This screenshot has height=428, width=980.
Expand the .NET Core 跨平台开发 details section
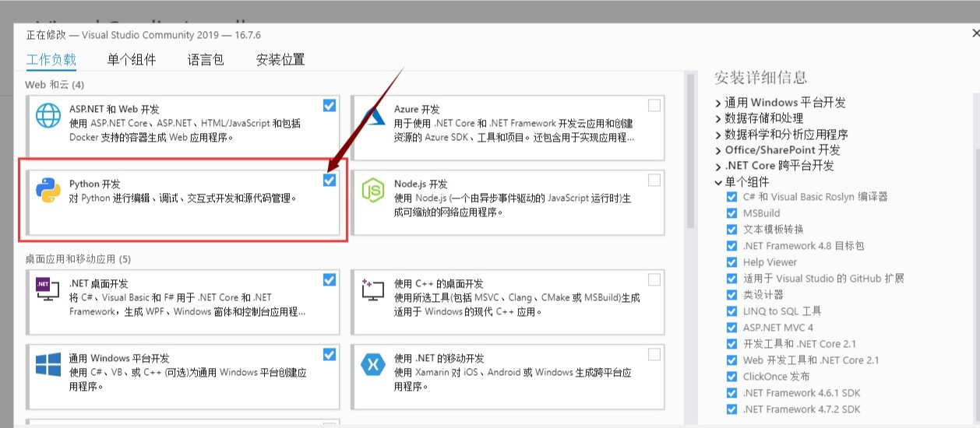(718, 166)
